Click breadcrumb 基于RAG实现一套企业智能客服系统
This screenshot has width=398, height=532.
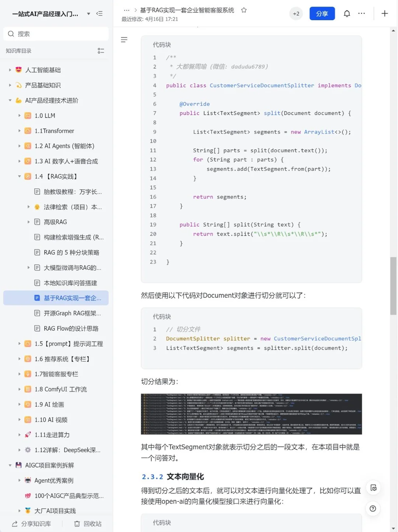[x=187, y=10]
